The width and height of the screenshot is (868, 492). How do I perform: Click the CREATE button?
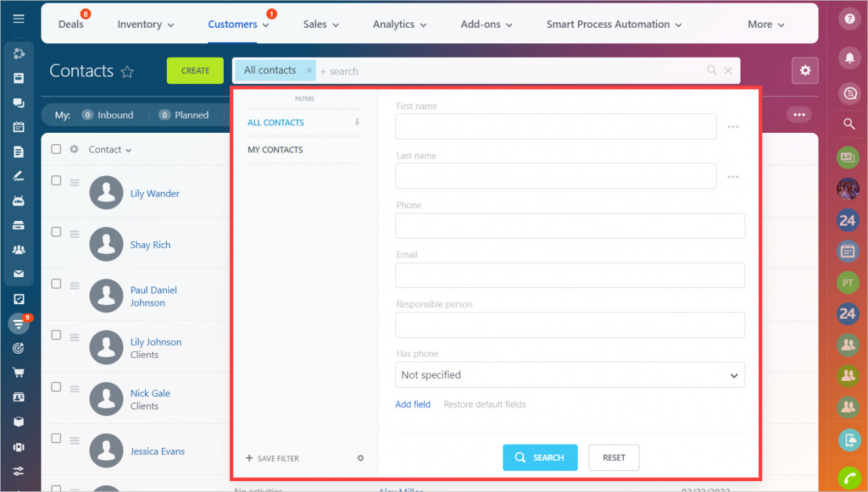coord(195,70)
